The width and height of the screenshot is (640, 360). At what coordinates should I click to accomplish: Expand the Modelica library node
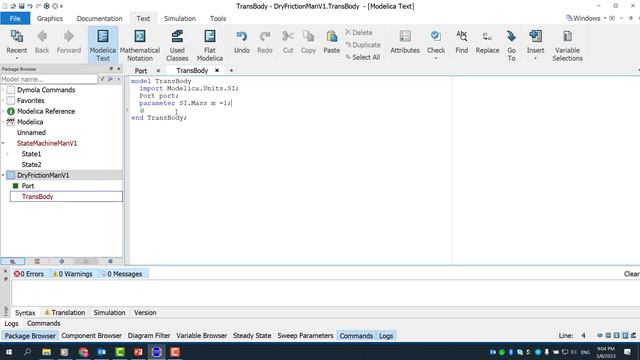click(3, 122)
